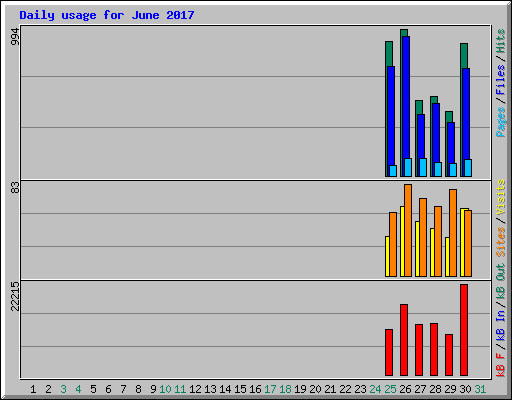The height and width of the screenshot is (400, 512).
Task: Click the 'Daily usage for June 2017' title
Action: tap(107, 15)
